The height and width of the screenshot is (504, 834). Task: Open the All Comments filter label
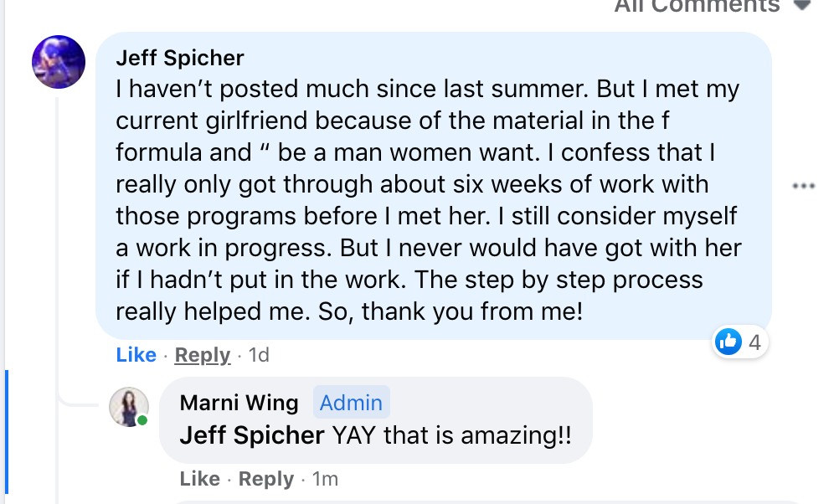697,6
